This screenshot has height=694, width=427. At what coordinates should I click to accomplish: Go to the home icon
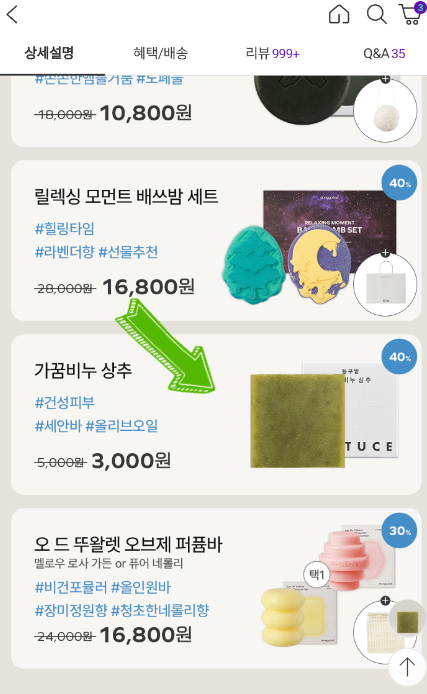coord(339,15)
